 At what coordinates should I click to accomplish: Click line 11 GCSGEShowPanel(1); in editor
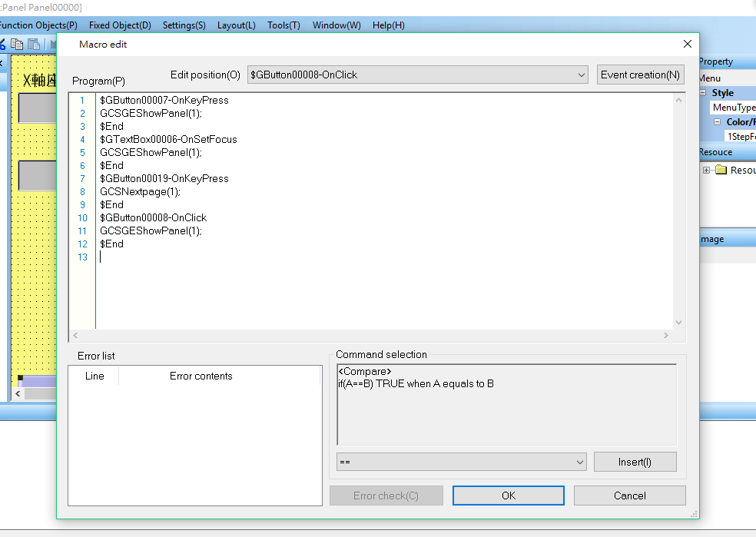[x=151, y=230]
